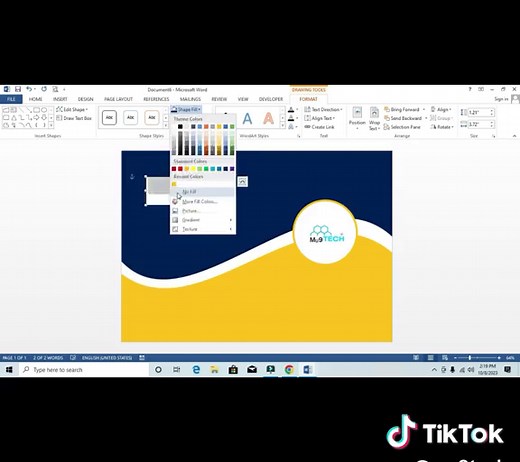Expand the Gradient submenu

(203, 220)
